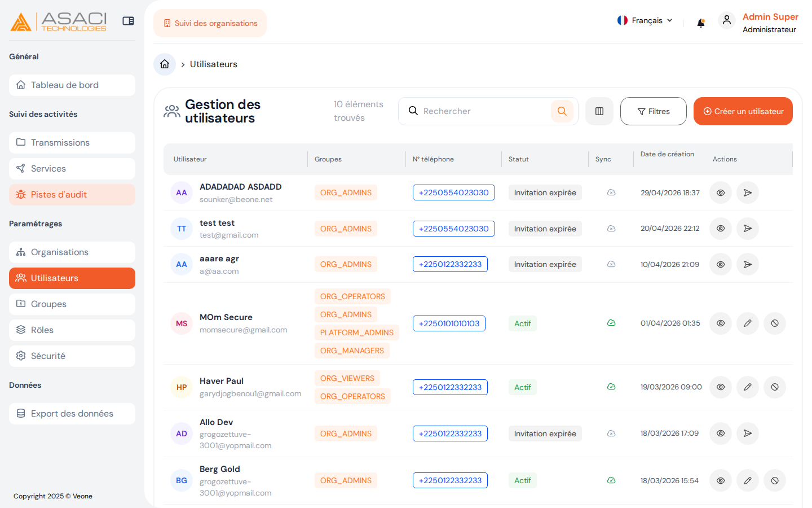
Task: Click date 19/03/2026 09:00
Action: coord(671,387)
